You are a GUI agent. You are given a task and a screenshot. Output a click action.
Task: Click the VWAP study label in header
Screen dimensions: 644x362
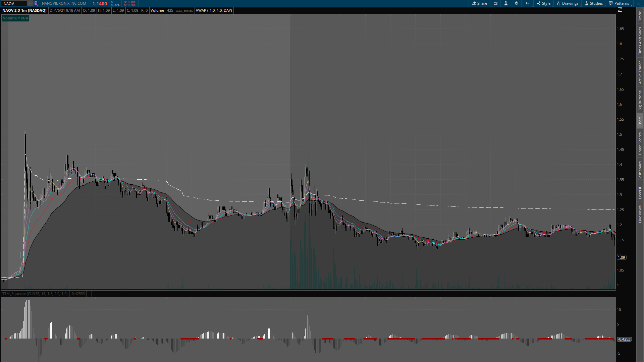tap(214, 10)
